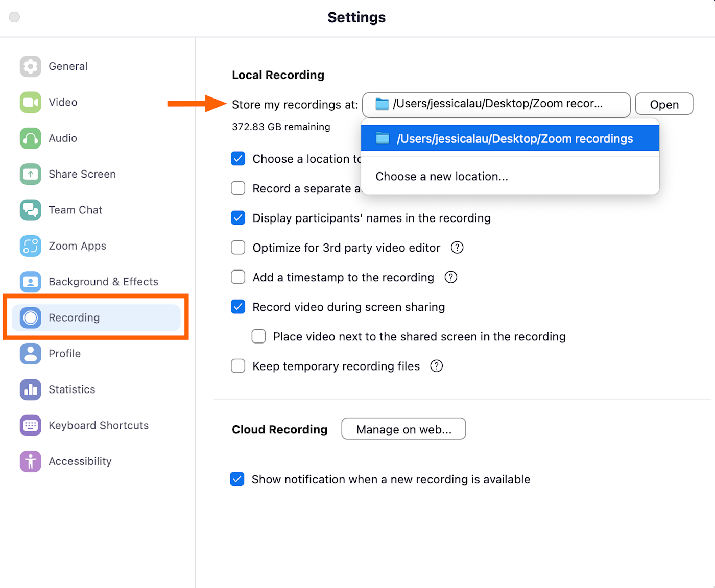Go to Audio settings

96,138
